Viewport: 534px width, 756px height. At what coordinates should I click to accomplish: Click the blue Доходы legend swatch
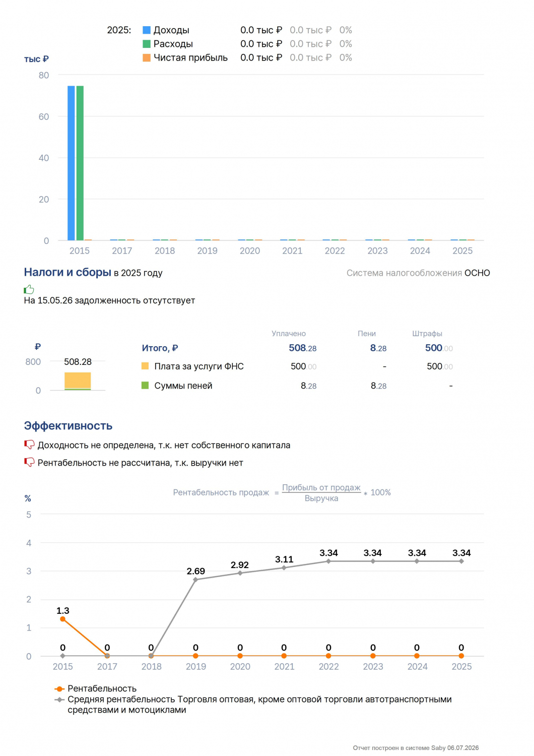147,30
